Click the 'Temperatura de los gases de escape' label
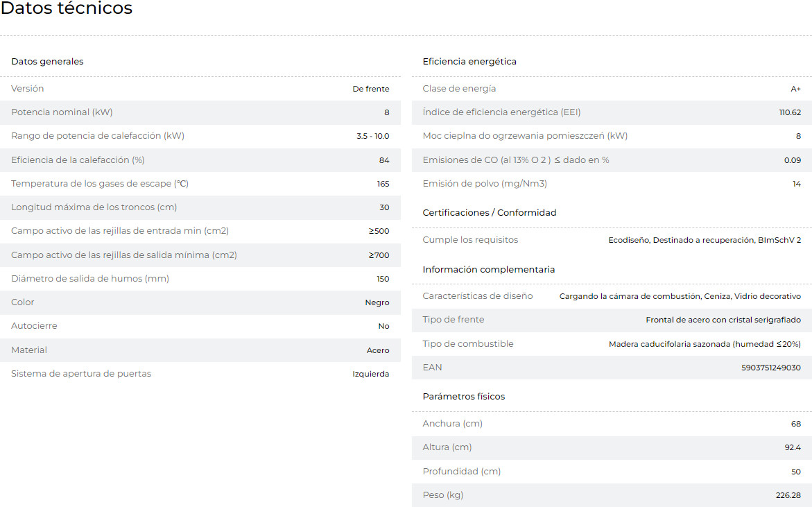This screenshot has height=507, width=812. click(100, 184)
